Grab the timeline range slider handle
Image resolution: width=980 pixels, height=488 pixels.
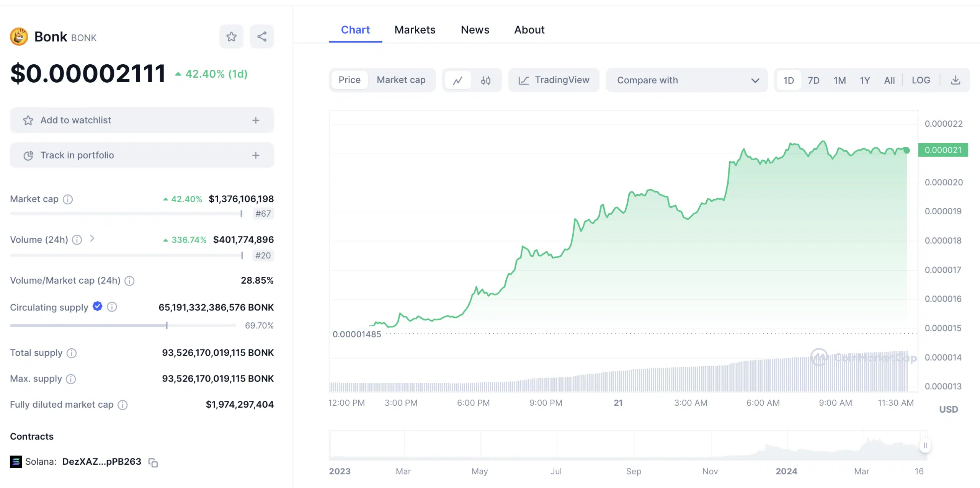pyautogui.click(x=925, y=446)
